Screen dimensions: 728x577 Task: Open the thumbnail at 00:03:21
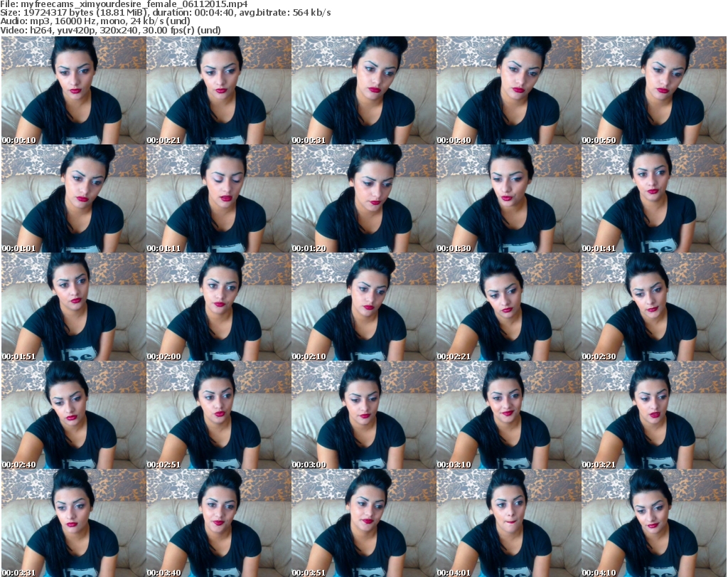coord(653,415)
